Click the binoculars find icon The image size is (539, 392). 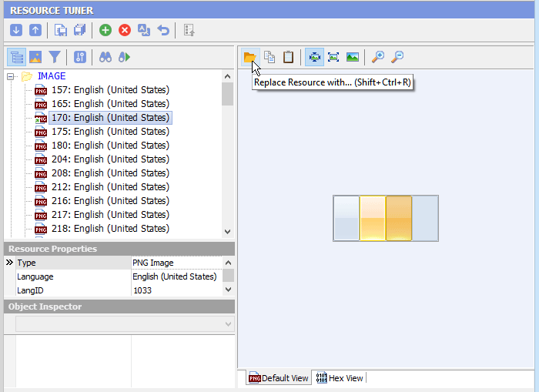[105, 57]
